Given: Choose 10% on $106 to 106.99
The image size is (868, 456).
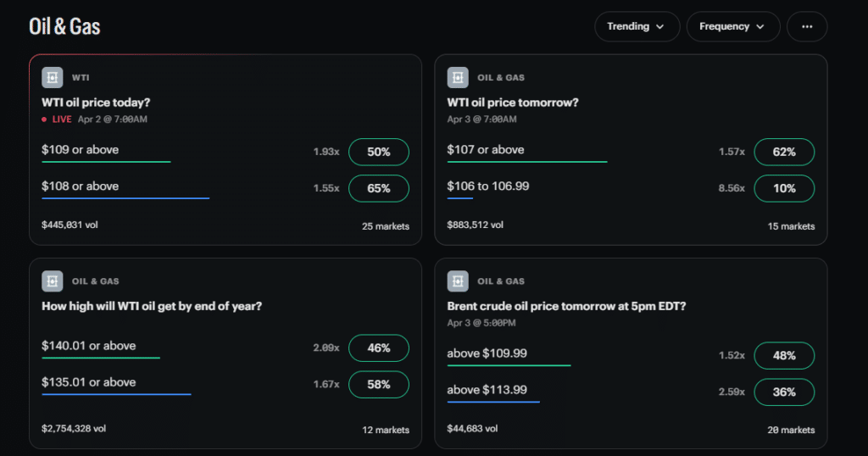Looking at the screenshot, I should 784,188.
